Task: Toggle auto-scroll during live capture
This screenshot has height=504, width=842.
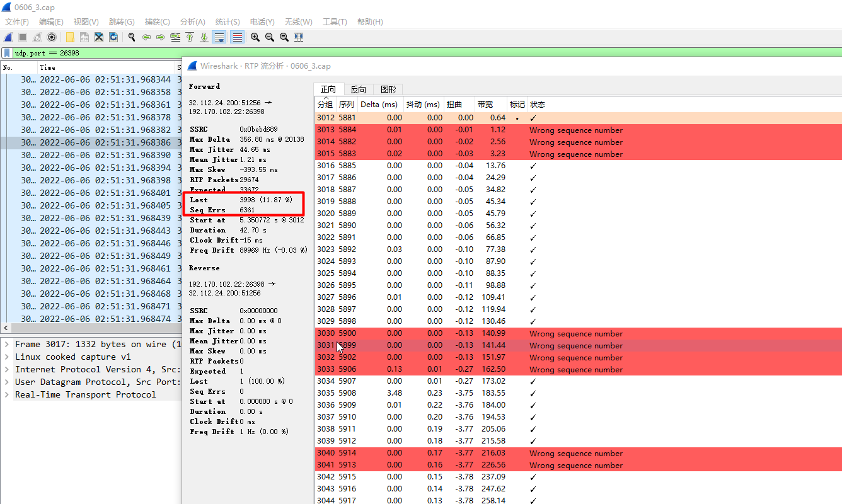Action: click(219, 37)
